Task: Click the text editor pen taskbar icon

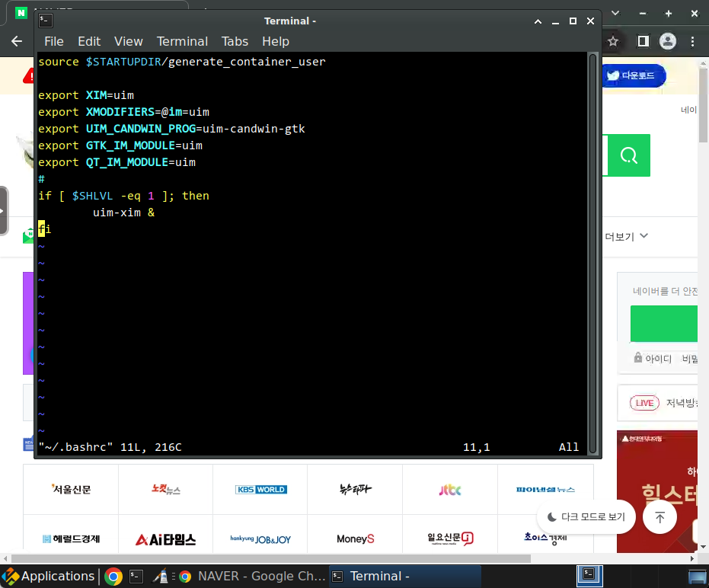Action: click(x=160, y=577)
